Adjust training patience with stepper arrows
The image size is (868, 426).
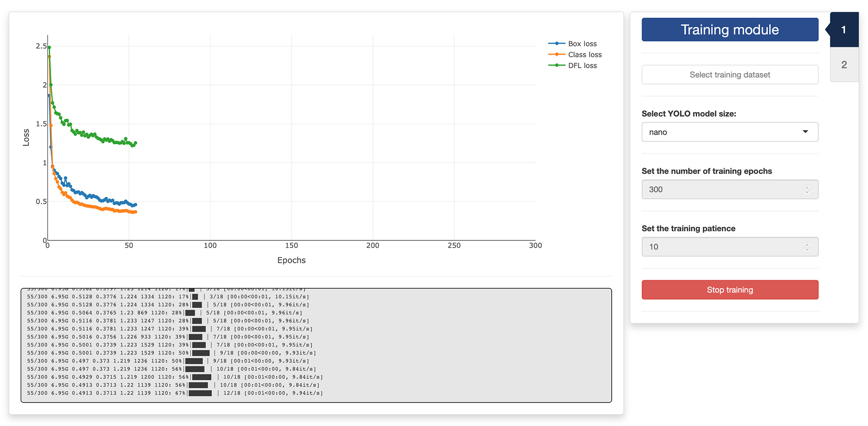pyautogui.click(x=807, y=247)
